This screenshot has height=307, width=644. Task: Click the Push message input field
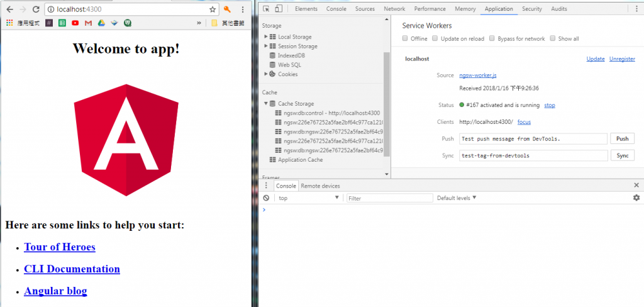pyautogui.click(x=533, y=139)
